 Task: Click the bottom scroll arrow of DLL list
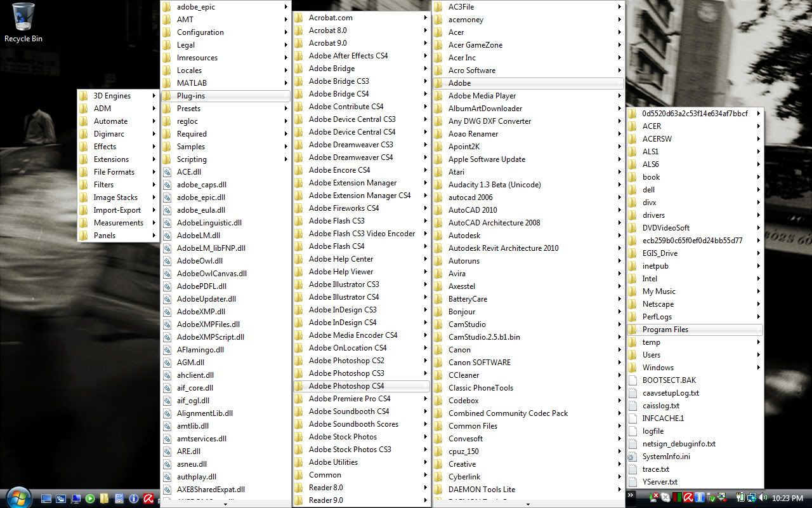[225, 504]
